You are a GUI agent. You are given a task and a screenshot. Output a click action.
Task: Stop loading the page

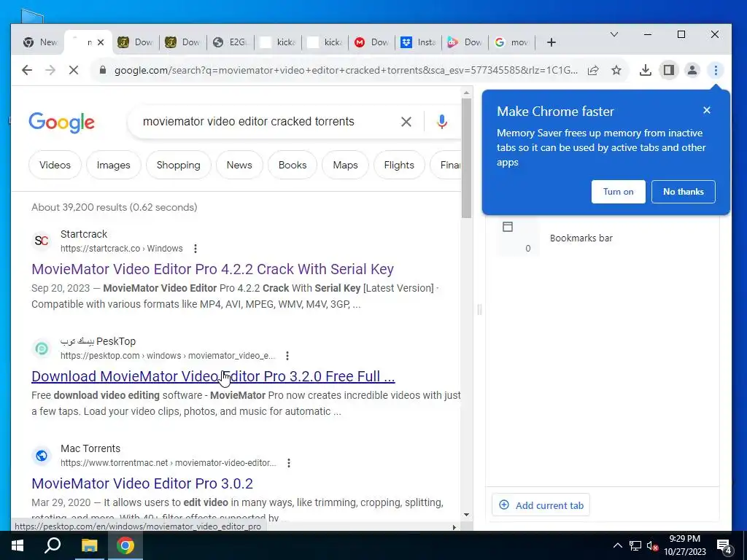[x=74, y=71]
